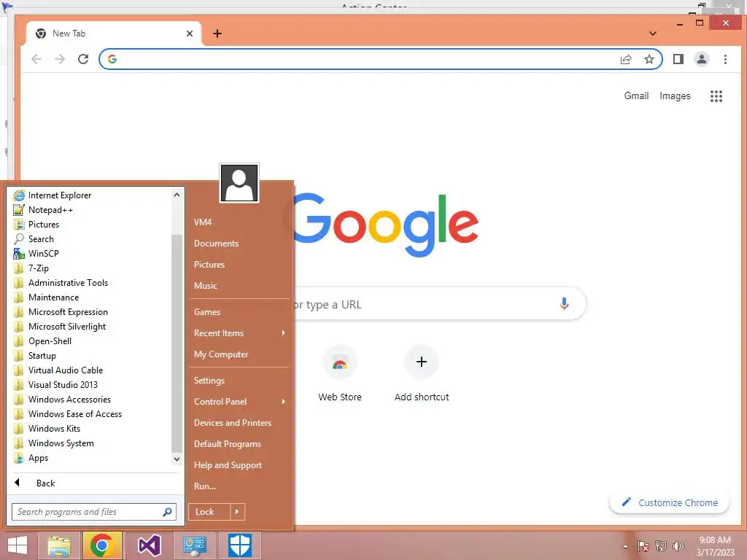This screenshot has width=747, height=560.
Task: Click Chrome's forward navigation arrow
Action: (x=60, y=59)
